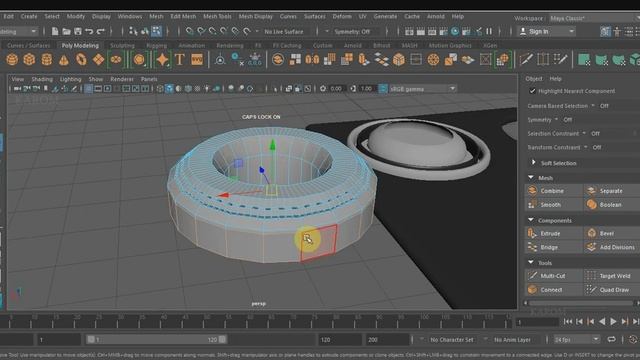Viewport: 640px width, 360px height.
Task: Open the Workspace Maya Classic dropdown
Action: pos(594,18)
